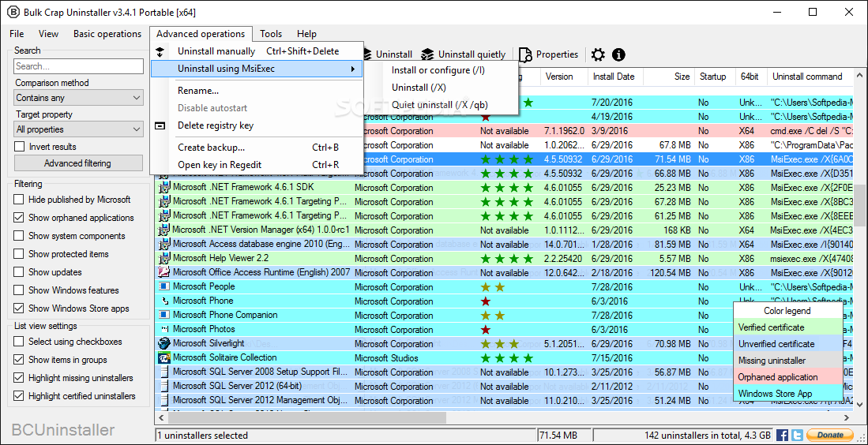Click the Microsoft People app icon
Viewport: 868px width, 445px height.
tap(163, 286)
